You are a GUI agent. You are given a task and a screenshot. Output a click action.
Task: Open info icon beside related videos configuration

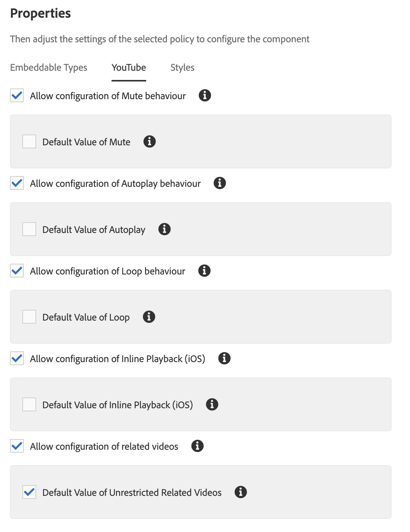(x=197, y=446)
